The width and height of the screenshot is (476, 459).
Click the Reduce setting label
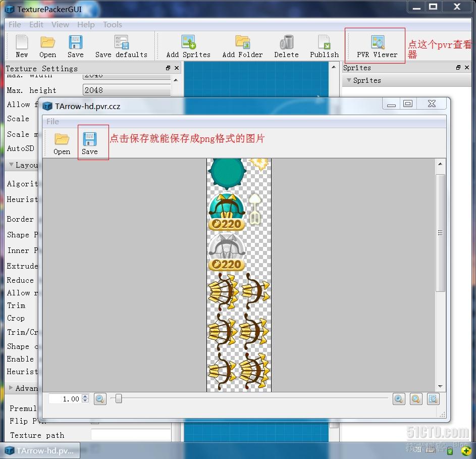(x=20, y=280)
